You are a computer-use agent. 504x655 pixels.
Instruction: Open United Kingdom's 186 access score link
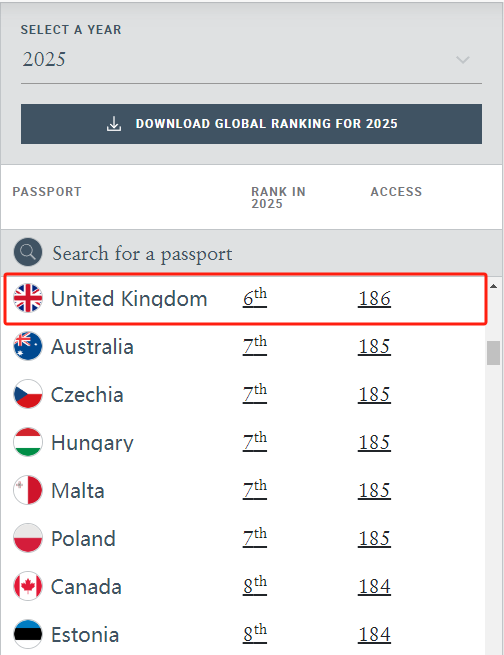(375, 299)
